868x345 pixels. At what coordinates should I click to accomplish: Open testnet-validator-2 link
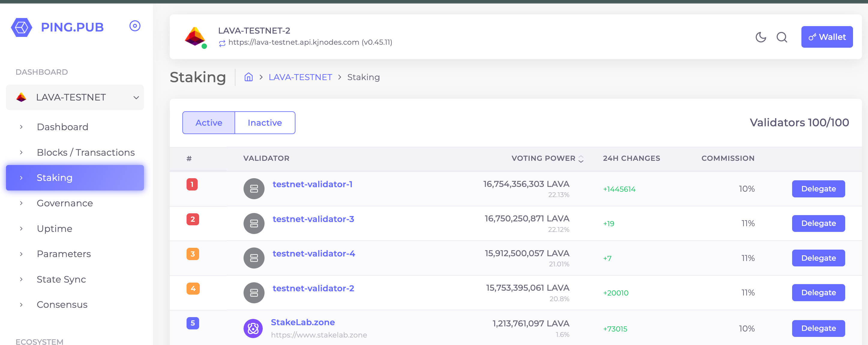(313, 288)
